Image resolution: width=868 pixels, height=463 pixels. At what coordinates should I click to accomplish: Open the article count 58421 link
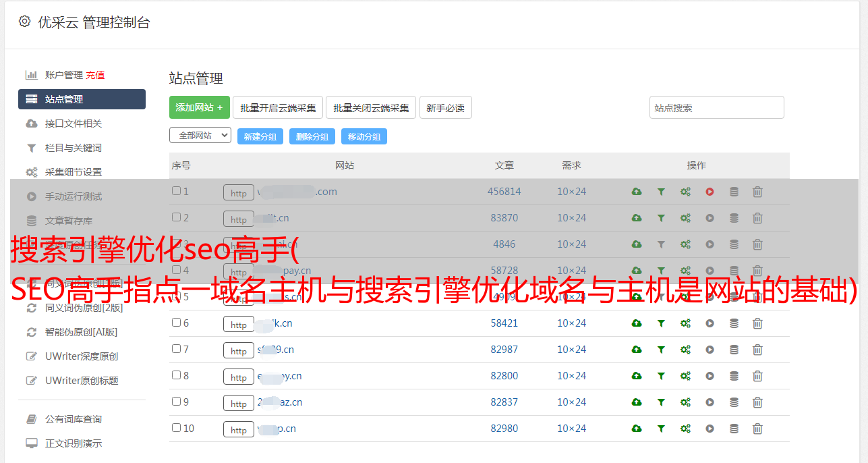pos(504,323)
